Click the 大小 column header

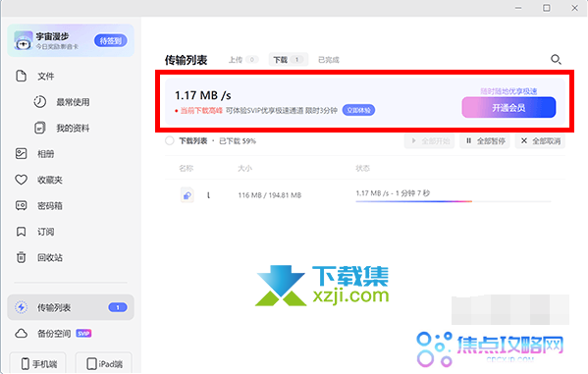tap(244, 168)
